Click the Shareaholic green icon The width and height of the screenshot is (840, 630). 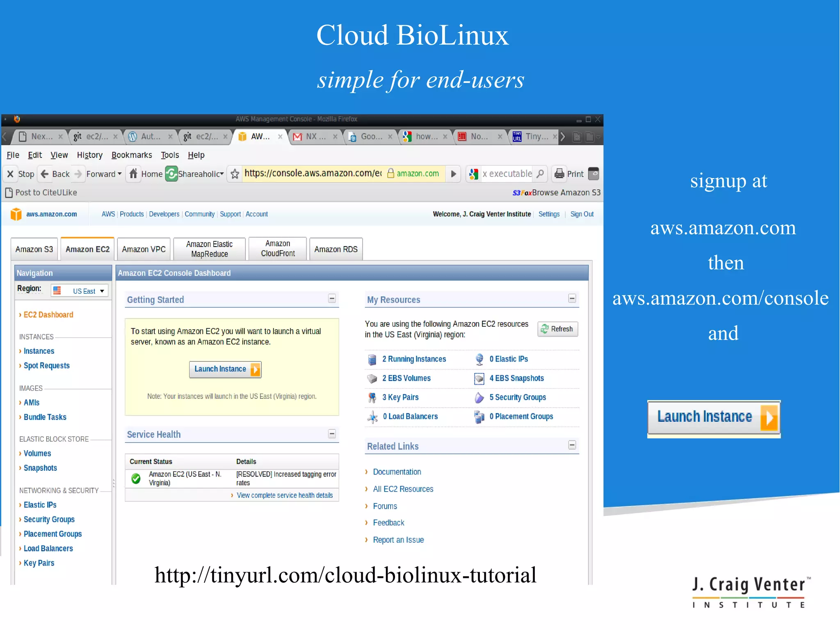point(171,174)
